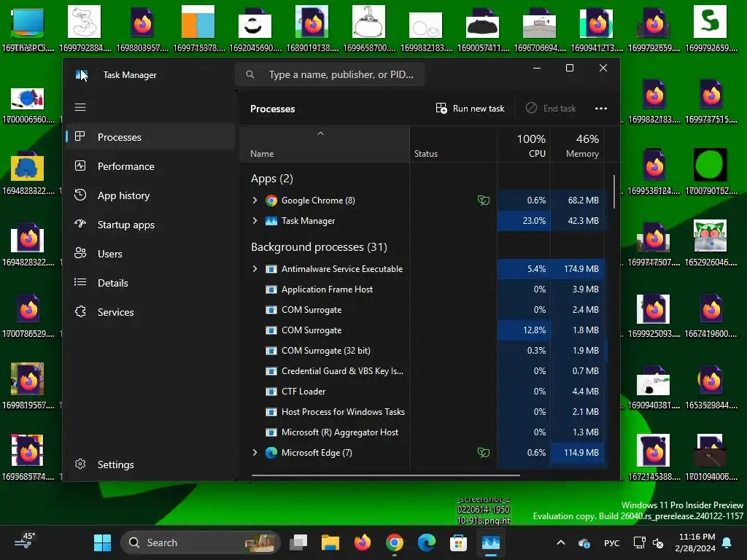Switch to the Performance tab
Viewport: 747px width, 560px height.
click(x=150, y=166)
